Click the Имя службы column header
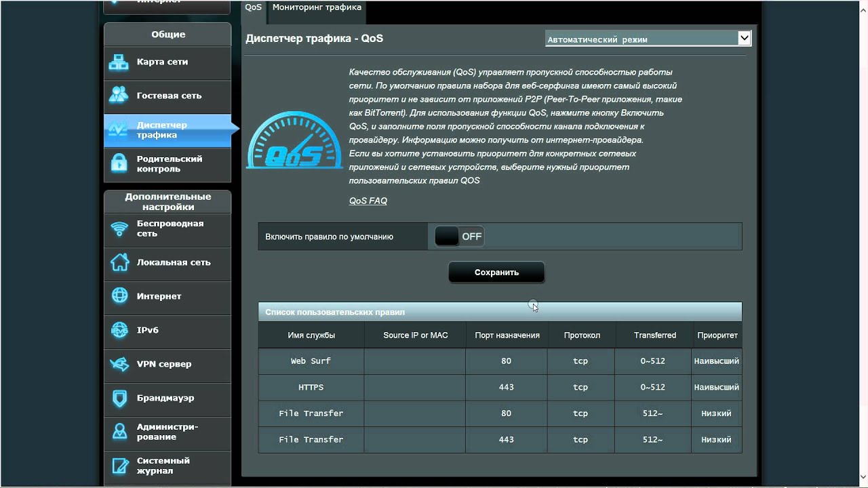 [311, 335]
